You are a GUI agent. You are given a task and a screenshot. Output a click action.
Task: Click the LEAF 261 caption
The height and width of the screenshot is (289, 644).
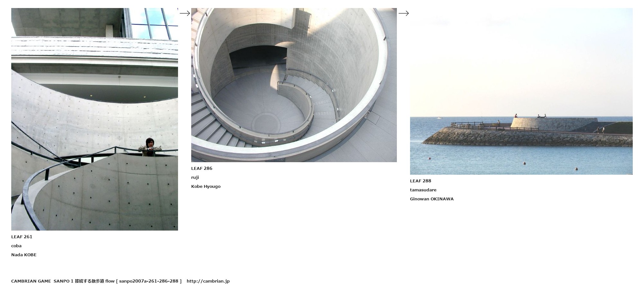[22, 237]
